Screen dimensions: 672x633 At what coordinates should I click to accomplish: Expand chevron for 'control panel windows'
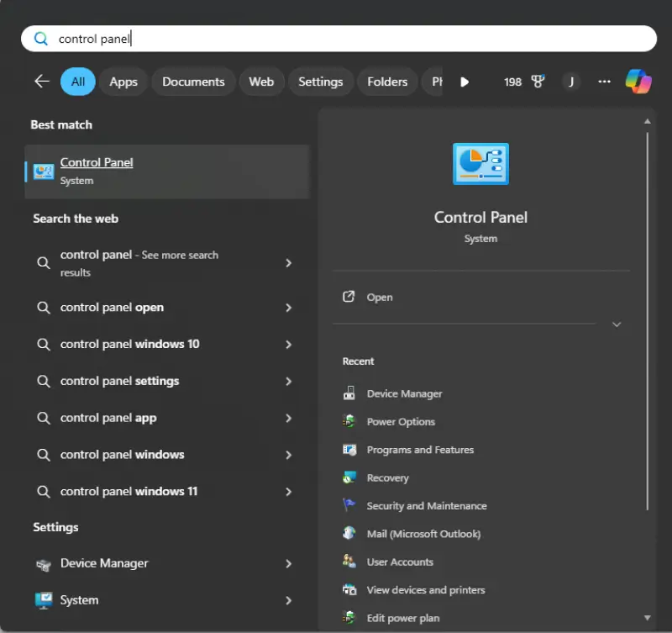288,455
